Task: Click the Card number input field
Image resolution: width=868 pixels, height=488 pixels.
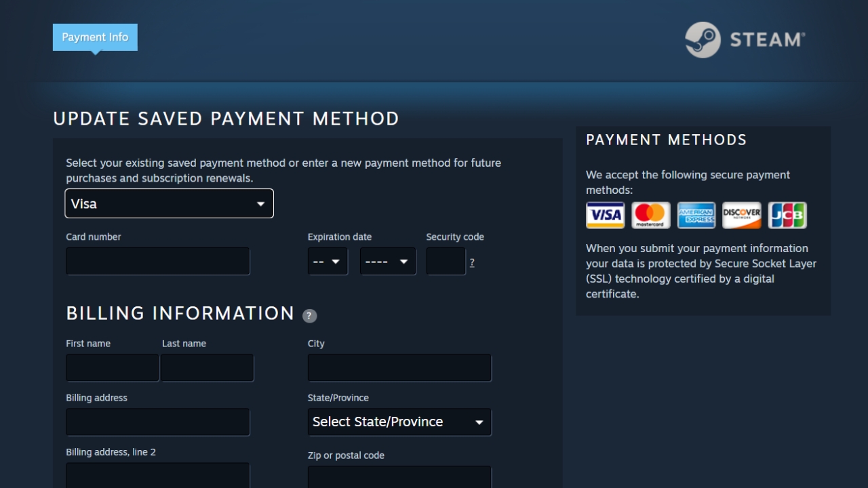Action: pos(157,261)
